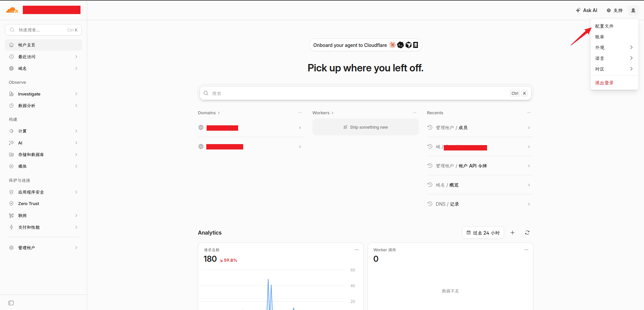Select 账单 from the account menu
This screenshot has height=310, width=644.
point(614,37)
